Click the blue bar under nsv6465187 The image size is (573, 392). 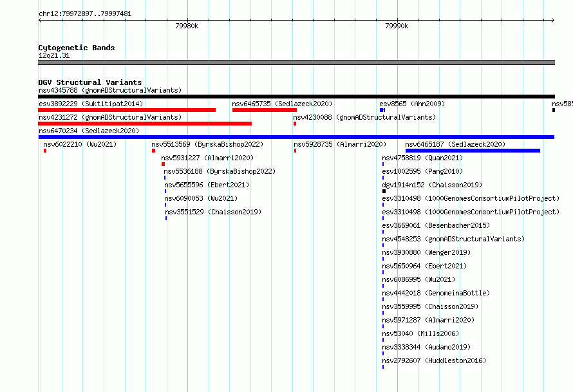(473, 151)
